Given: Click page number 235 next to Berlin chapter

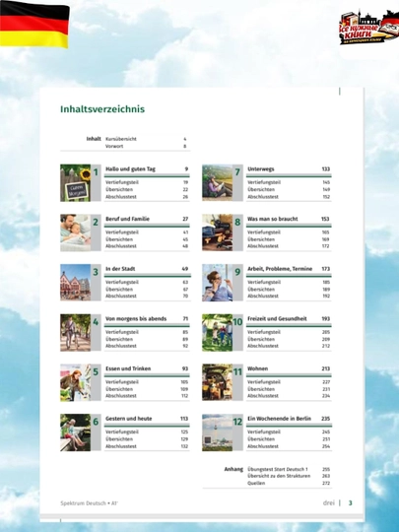Looking at the screenshot, I should click(326, 419).
